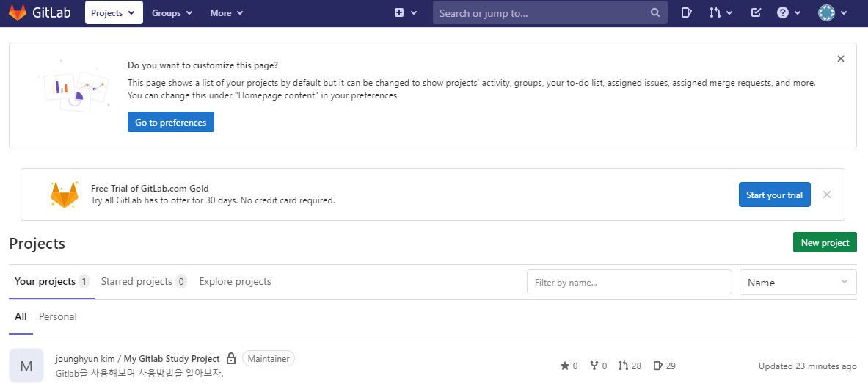Dismiss the customize page banner
This screenshot has width=868, height=389.
tap(841, 59)
